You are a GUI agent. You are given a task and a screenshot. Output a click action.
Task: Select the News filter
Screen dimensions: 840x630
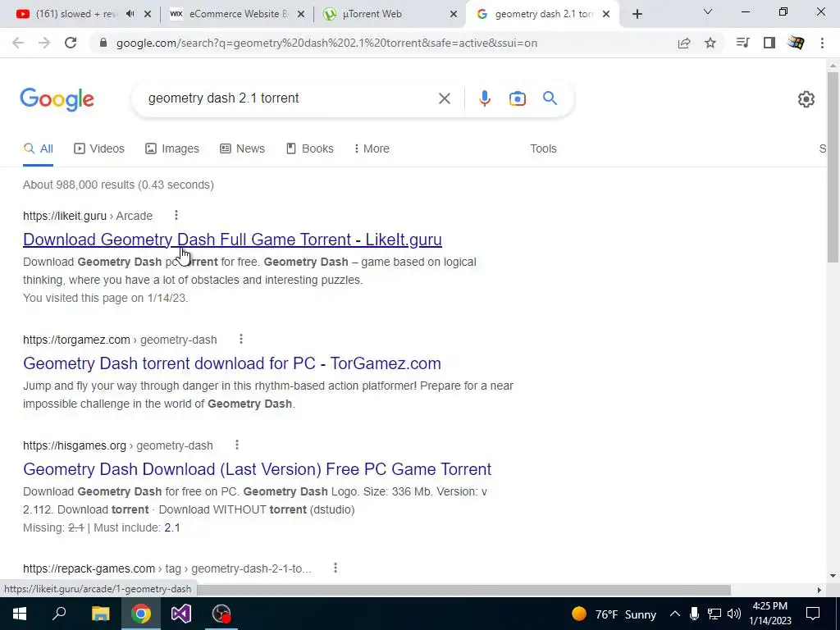242,148
